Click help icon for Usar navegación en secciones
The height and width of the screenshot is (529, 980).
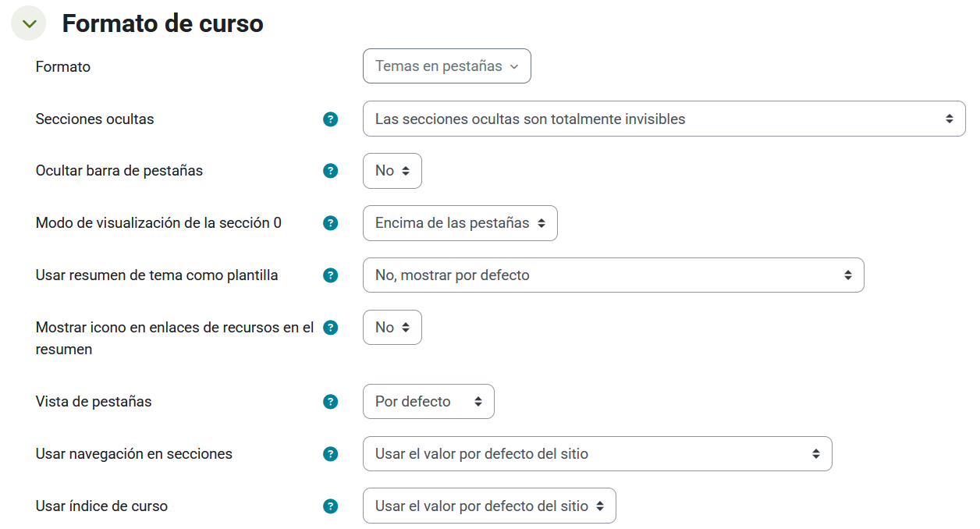(x=331, y=454)
